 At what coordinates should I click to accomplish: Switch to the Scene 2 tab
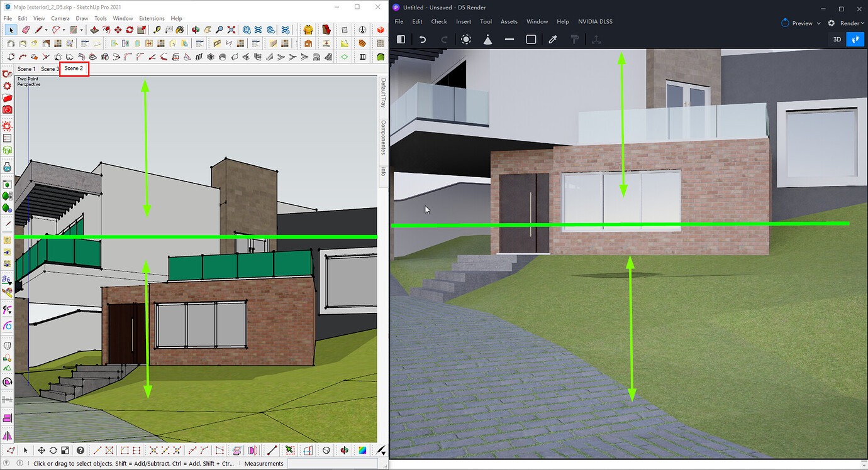tap(74, 68)
